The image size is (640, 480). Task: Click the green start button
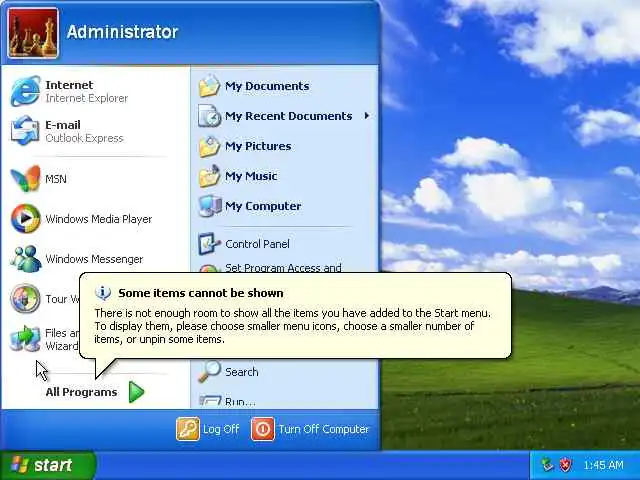pyautogui.click(x=48, y=465)
